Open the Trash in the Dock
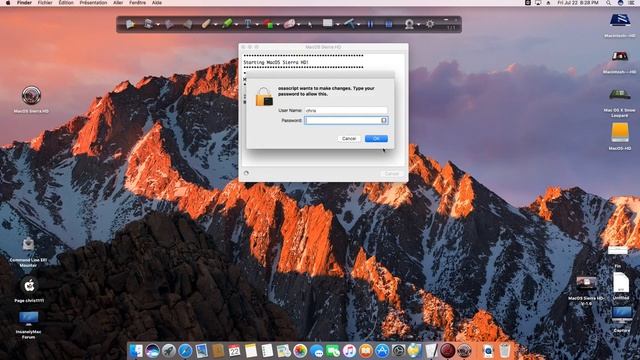The height and width of the screenshot is (360, 640). tap(505, 351)
